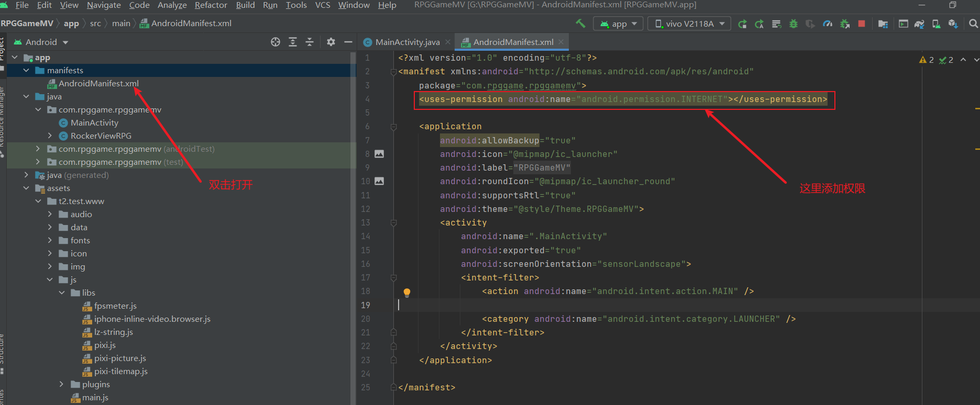Image resolution: width=980 pixels, height=405 pixels.
Task: Hide the project tool window
Action: (x=348, y=42)
